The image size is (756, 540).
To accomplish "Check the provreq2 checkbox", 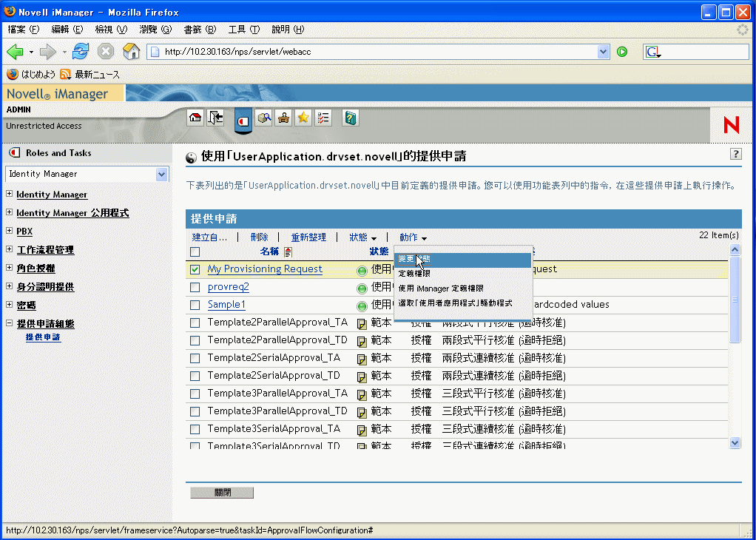I will pos(195,287).
